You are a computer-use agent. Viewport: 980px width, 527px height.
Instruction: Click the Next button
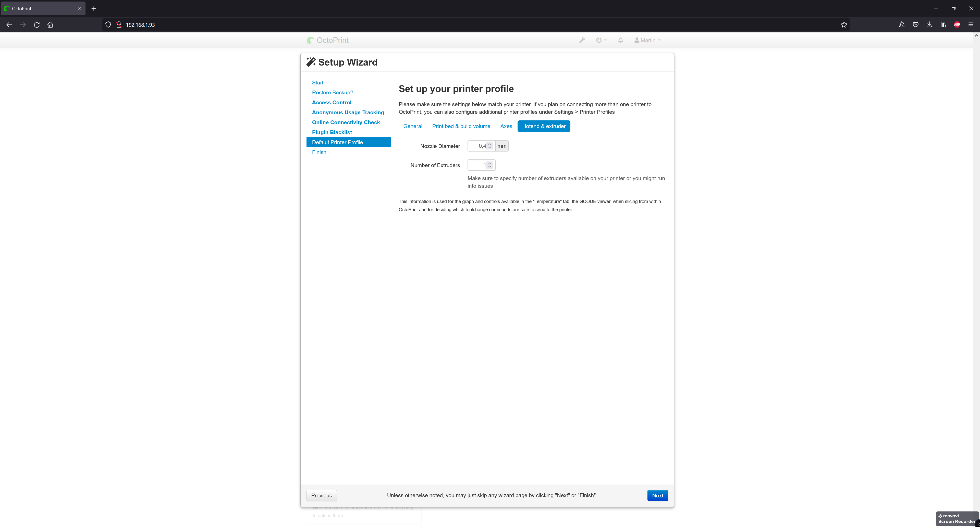[657, 495]
